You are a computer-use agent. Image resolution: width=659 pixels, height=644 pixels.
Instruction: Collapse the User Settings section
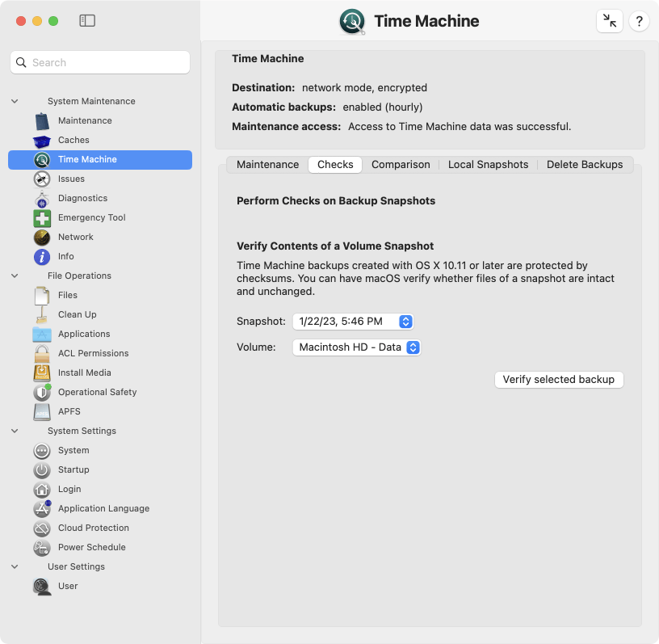(15, 566)
